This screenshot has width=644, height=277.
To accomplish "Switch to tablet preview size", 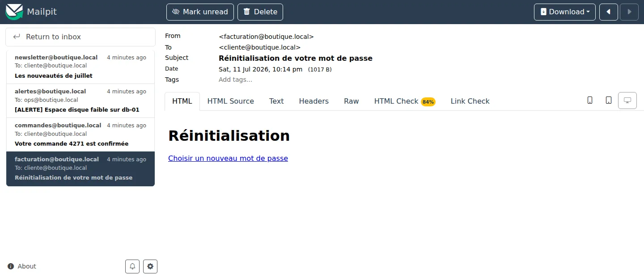I will (609, 101).
